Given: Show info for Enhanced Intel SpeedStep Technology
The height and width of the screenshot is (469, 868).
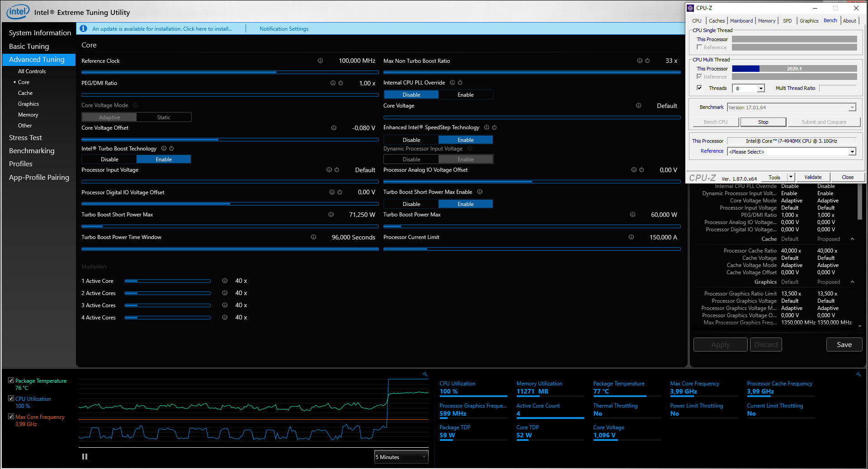Looking at the screenshot, I should click(x=486, y=127).
